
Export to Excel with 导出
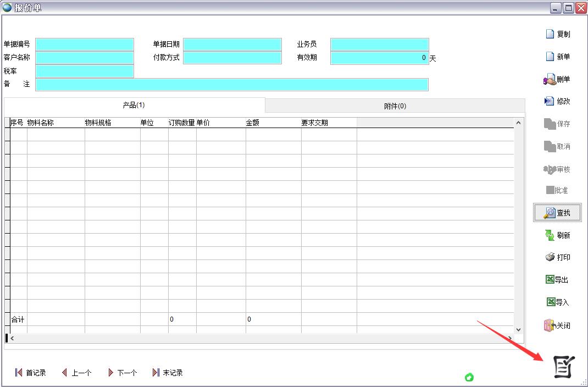pyautogui.click(x=557, y=280)
